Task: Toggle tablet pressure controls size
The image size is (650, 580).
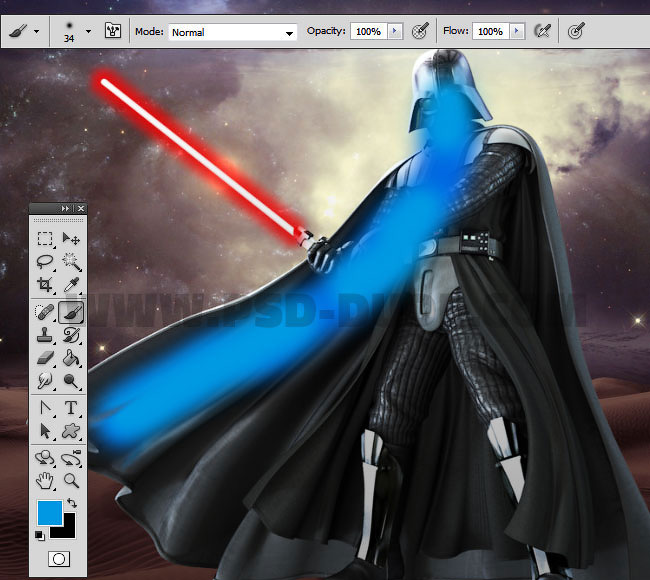Action: [x=576, y=31]
